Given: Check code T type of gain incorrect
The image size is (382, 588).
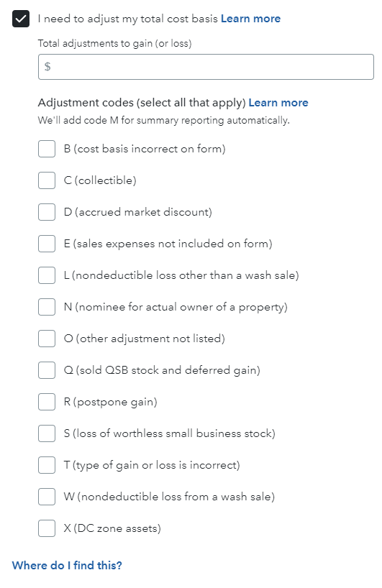Looking at the screenshot, I should pos(47,465).
